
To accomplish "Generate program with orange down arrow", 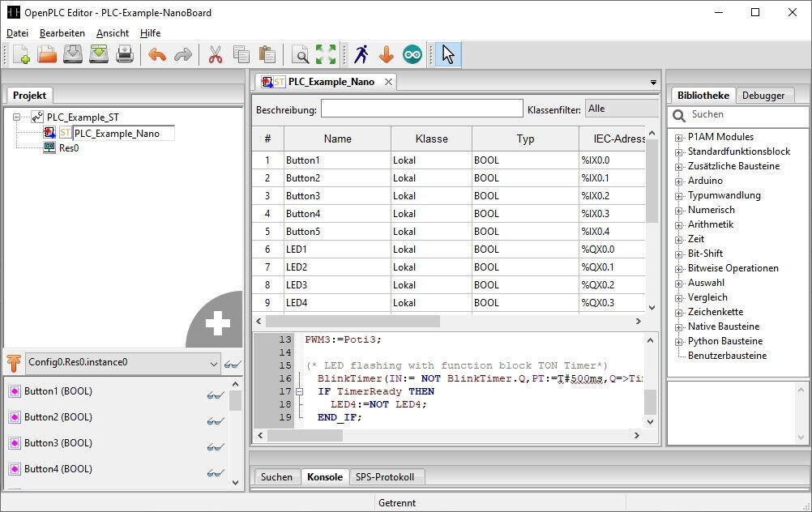I will (x=387, y=54).
